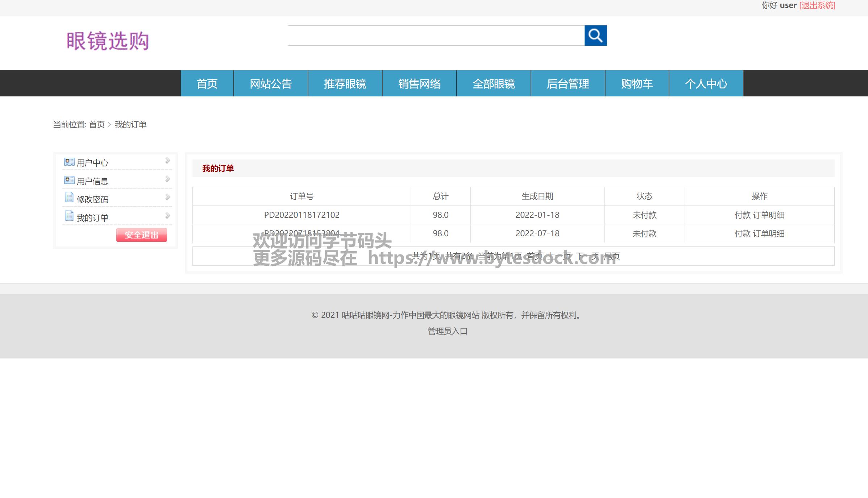Image resolution: width=868 pixels, height=498 pixels.
Task: Open 个人中心 navigation item
Action: coord(706,84)
